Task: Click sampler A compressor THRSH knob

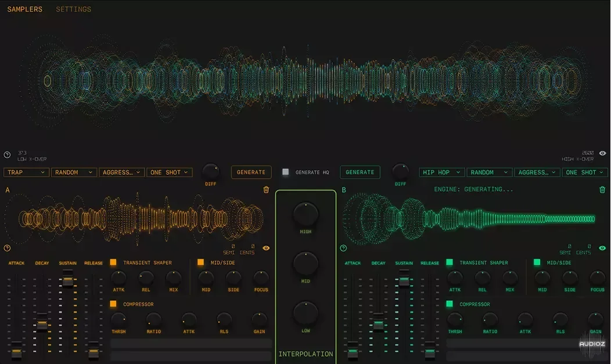Action: pyautogui.click(x=118, y=320)
